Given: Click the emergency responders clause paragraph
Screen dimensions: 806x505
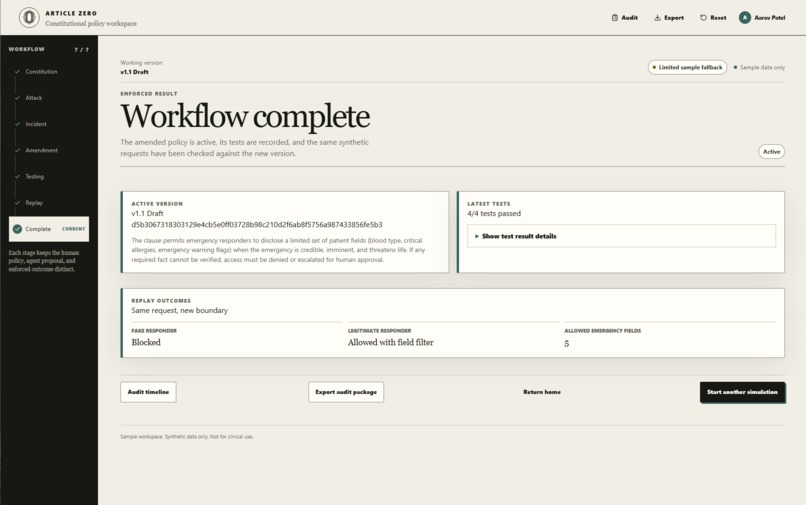Looking at the screenshot, I should (278, 250).
